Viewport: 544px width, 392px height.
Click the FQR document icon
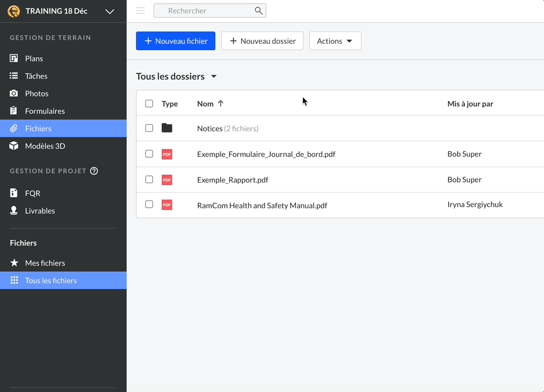point(13,192)
